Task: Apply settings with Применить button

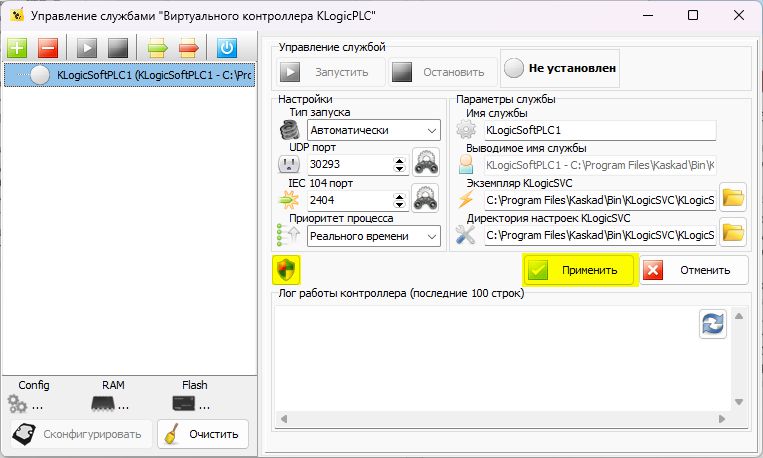Action: pos(580,270)
